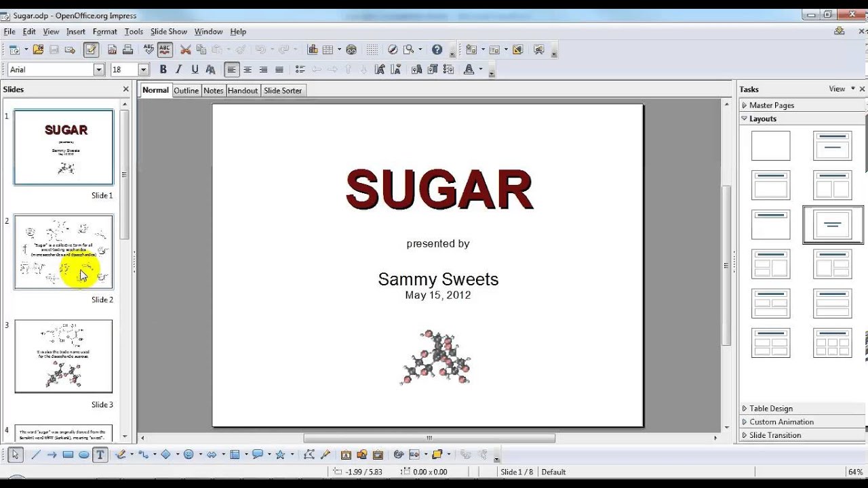Click the Edit Points tool
Image resolution: width=868 pixels, height=488 pixels.
[309, 455]
